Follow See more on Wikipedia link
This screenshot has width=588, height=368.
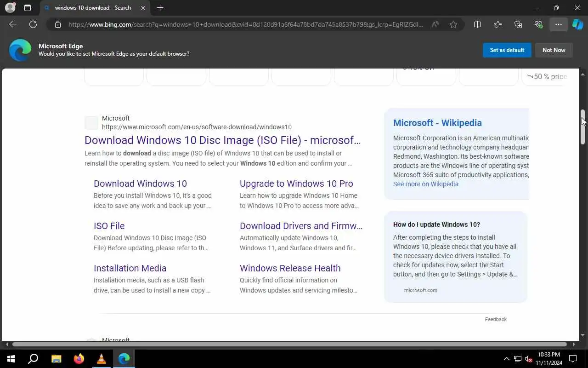pos(425,184)
